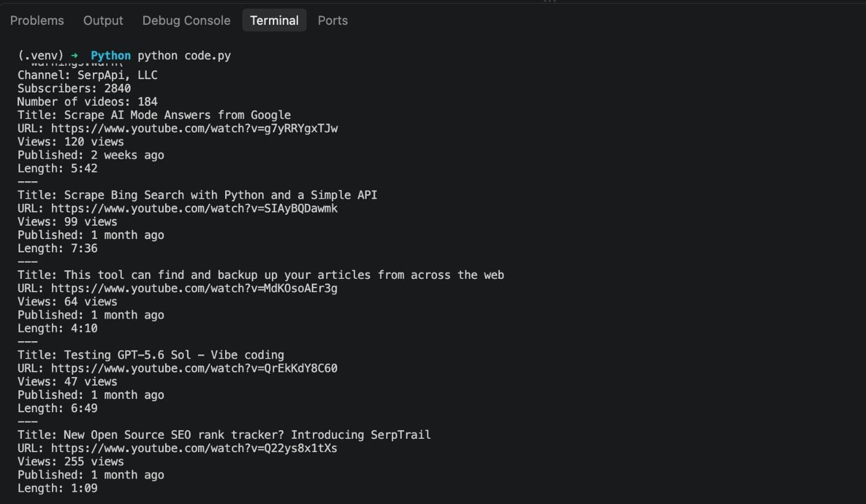Click the 'Testing GPT-5.6 Sol' title line
This screenshot has width=866, height=504.
pos(151,354)
